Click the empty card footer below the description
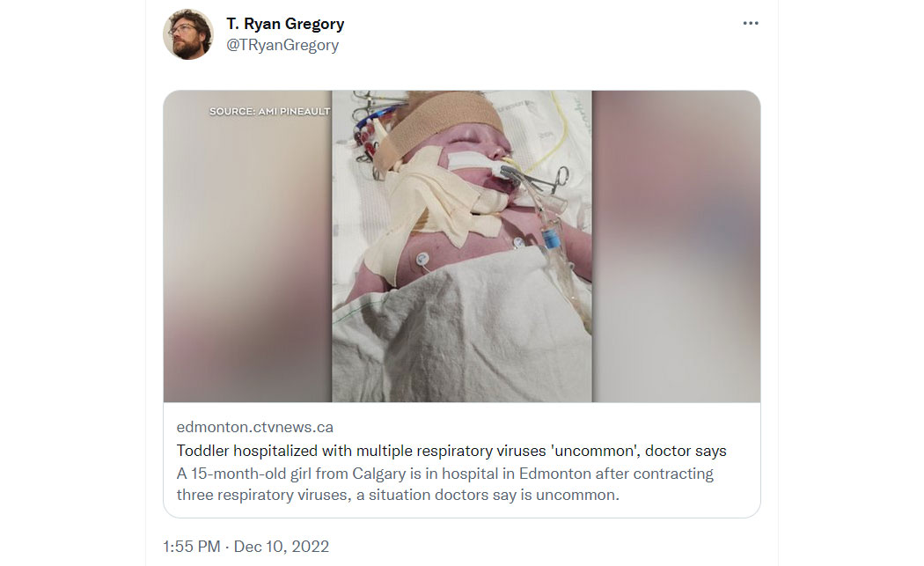Image resolution: width=924 pixels, height=566 pixels. coord(462,511)
